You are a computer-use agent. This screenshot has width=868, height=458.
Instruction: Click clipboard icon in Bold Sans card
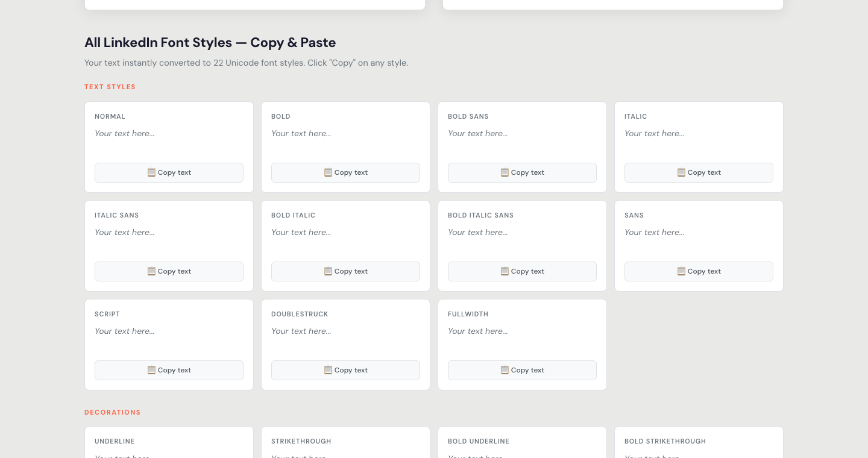505,172
